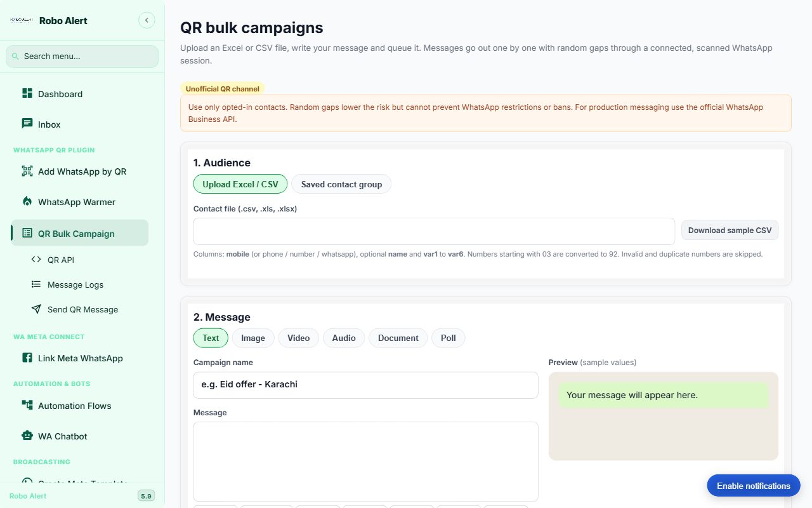Select QR Bulk Campaign in sidebar

(x=80, y=233)
